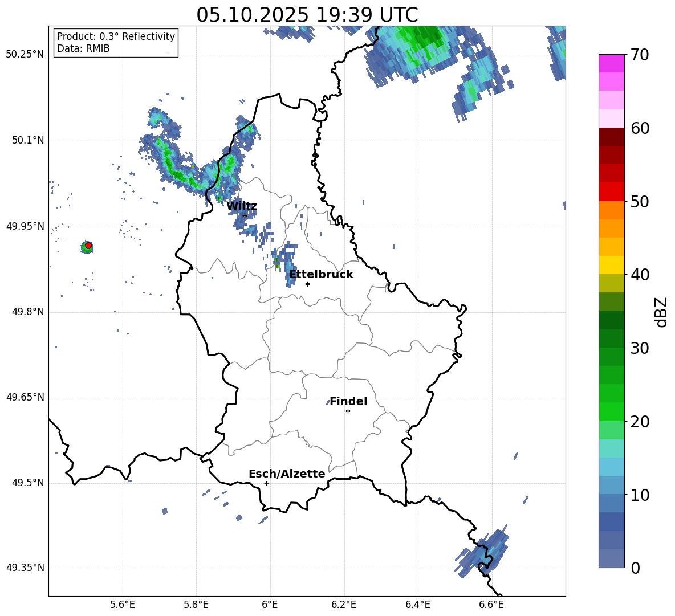Click the bright green colorbar segment above 20
The height and width of the screenshot is (616, 675).
(x=611, y=411)
